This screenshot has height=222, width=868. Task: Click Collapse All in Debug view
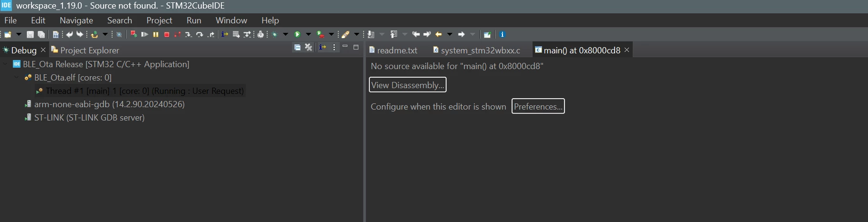coord(297,47)
